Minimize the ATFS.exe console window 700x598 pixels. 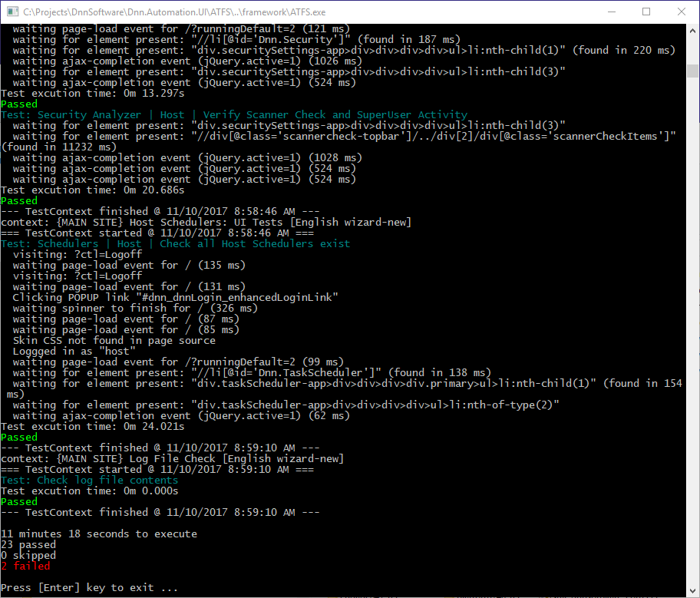[611, 12]
